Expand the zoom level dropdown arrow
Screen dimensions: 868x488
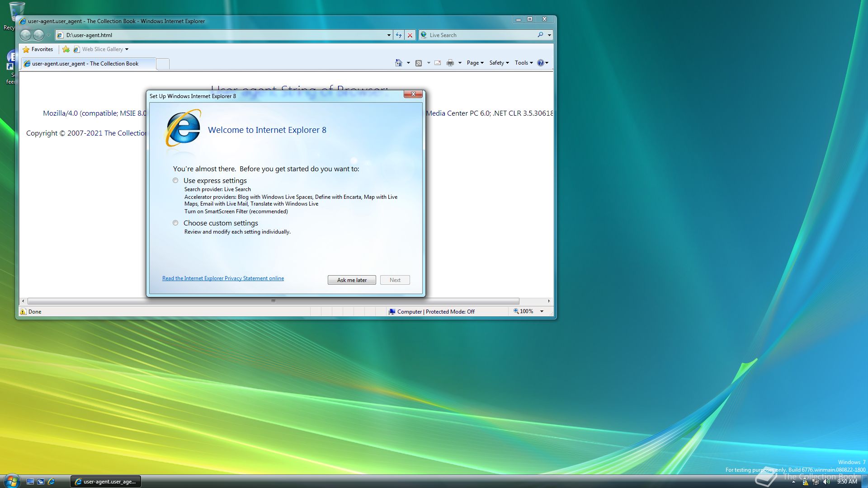pyautogui.click(x=542, y=311)
